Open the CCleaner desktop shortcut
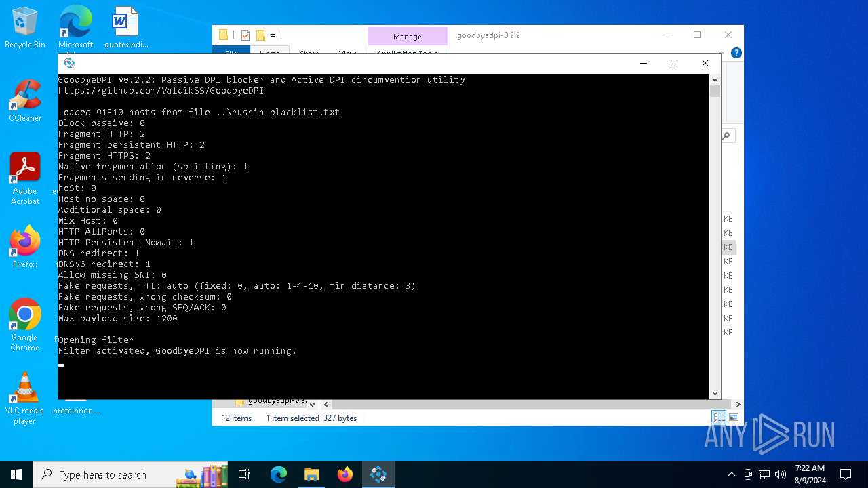The image size is (868, 488). (25, 101)
